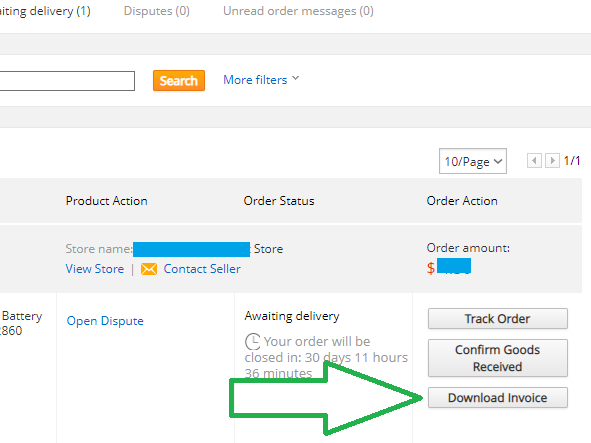The width and height of the screenshot is (591, 443).
Task: Expand the More filters chevron
Action: tap(296, 78)
